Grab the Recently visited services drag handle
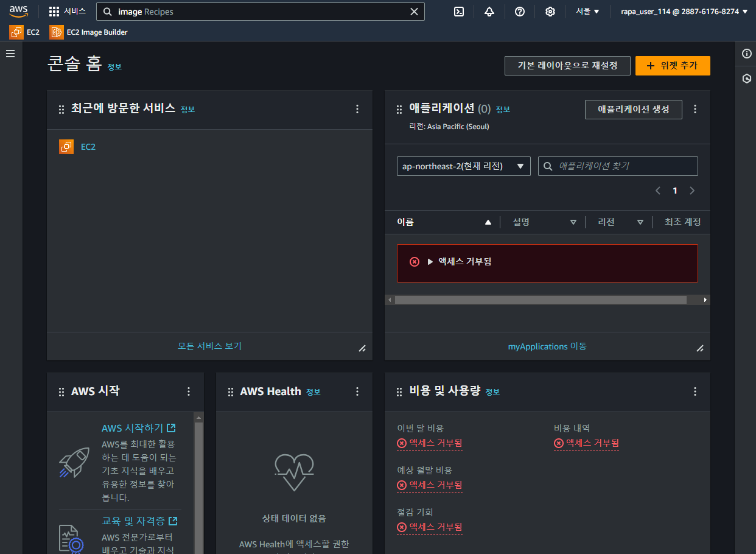This screenshot has width=756, height=554. coord(61,110)
